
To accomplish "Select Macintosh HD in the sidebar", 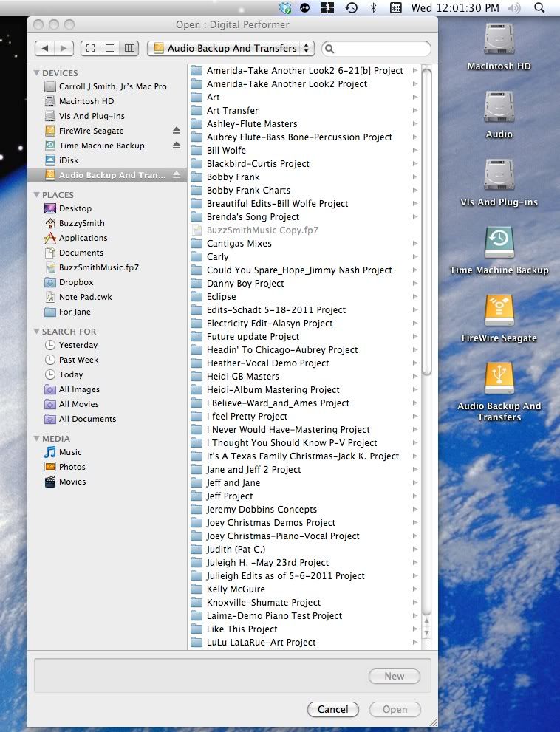I will point(107,101).
